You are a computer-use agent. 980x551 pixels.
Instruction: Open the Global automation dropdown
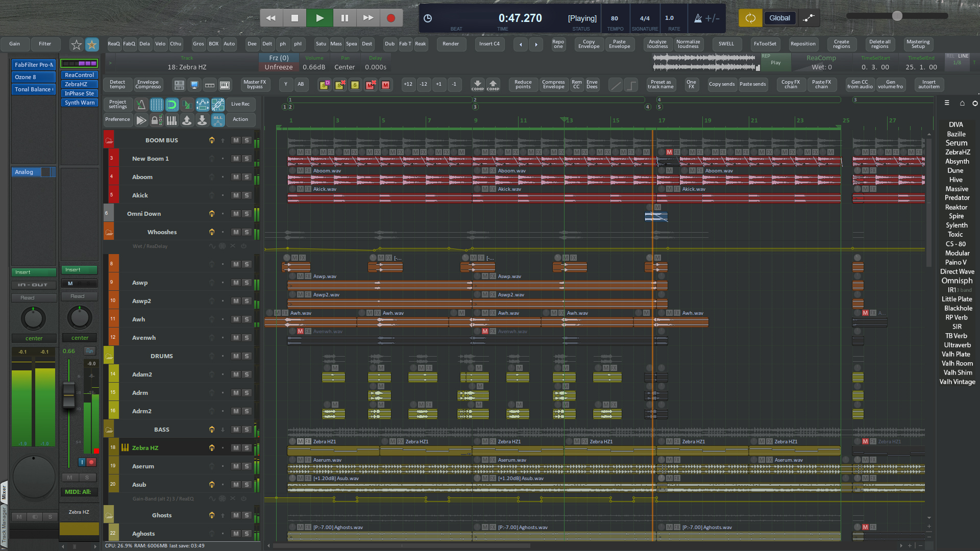tap(779, 18)
